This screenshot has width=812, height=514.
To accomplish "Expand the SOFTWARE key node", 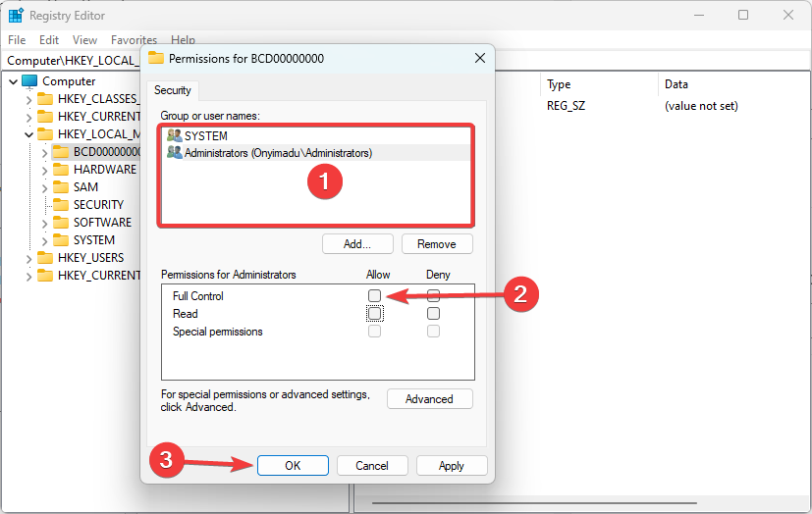I will 44,224.
